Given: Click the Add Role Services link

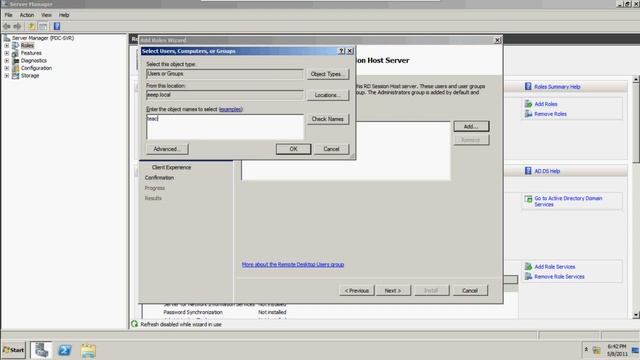Looking at the screenshot, I should tap(555, 267).
